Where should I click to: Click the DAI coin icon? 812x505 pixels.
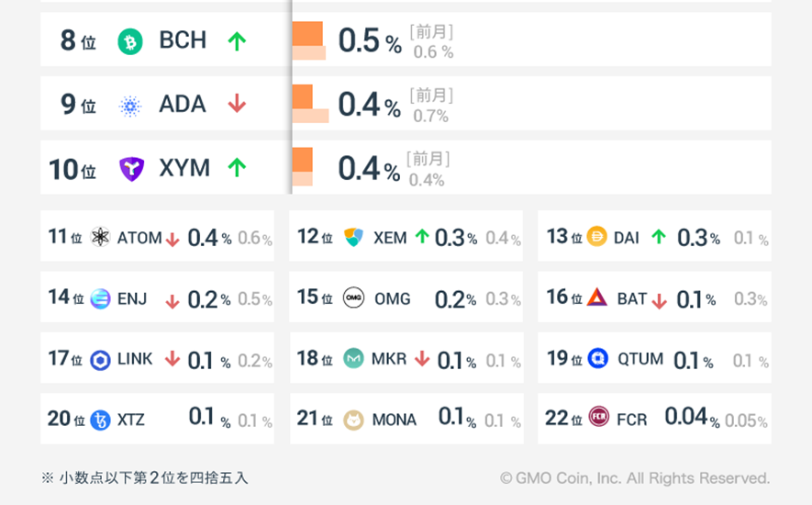point(596,237)
